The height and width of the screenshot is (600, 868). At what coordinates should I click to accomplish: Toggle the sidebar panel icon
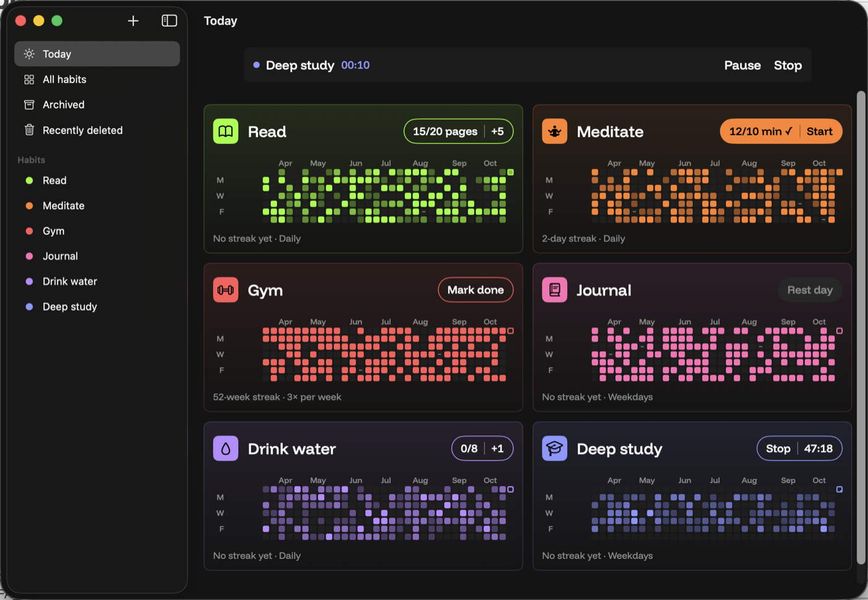169,21
